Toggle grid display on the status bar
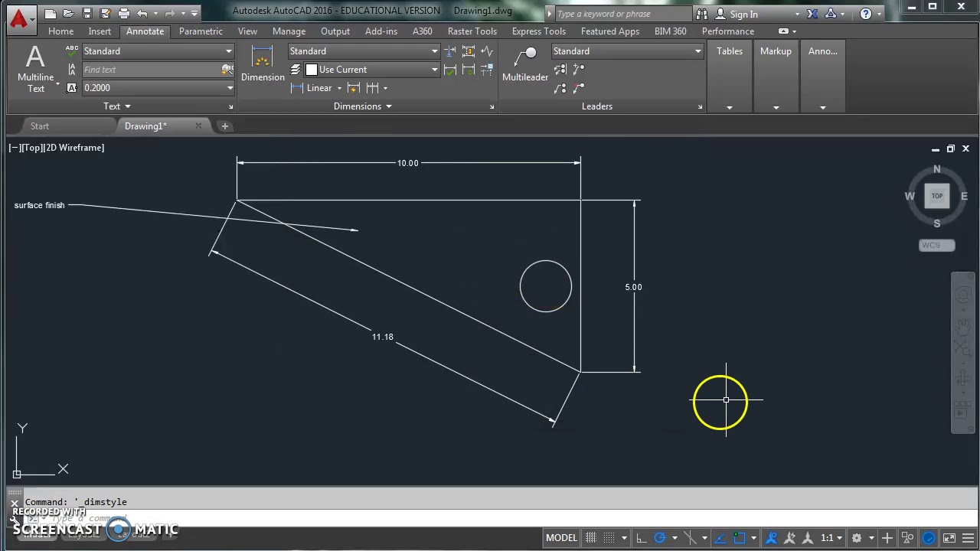Viewport: 980px width, 551px height. pos(590,537)
